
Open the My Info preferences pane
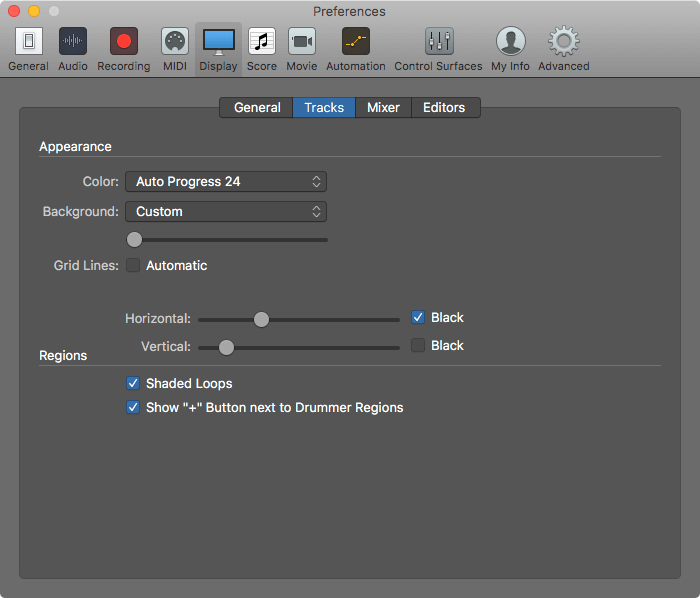tap(510, 49)
